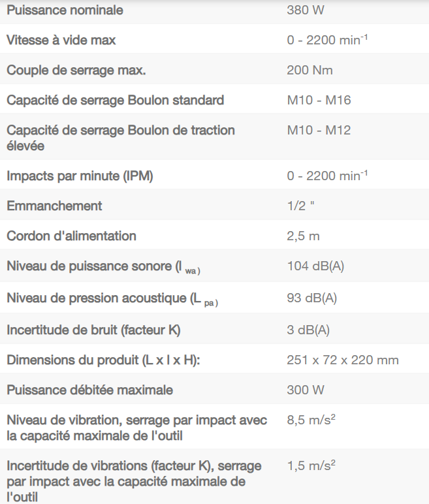
Task: Select the M10 - M12 value
Action: 319,130
